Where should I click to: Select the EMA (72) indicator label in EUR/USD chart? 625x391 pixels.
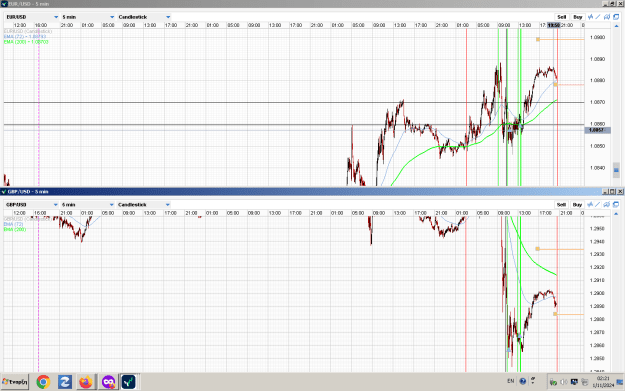(25, 37)
